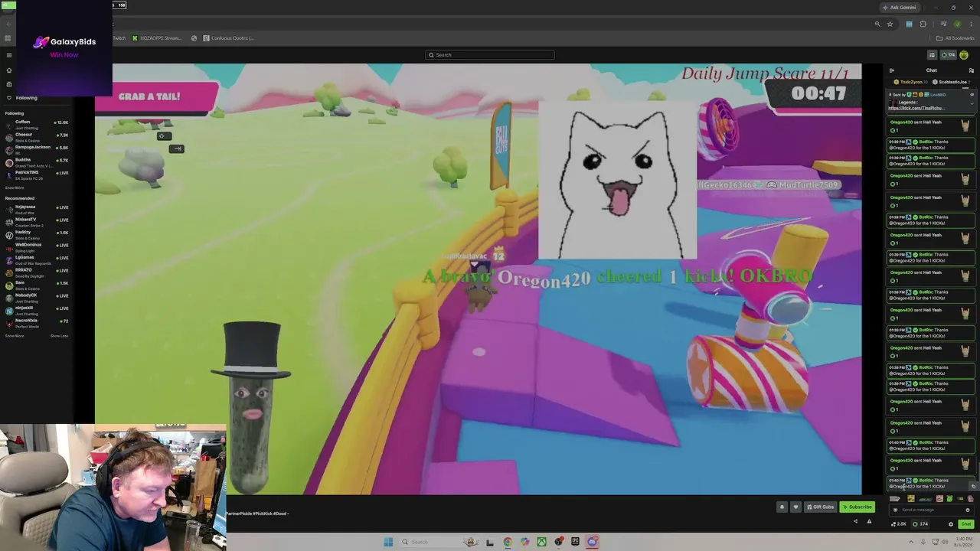
Task: Click ScabtasticJoe on the chat leaderboard
Action: click(952, 82)
